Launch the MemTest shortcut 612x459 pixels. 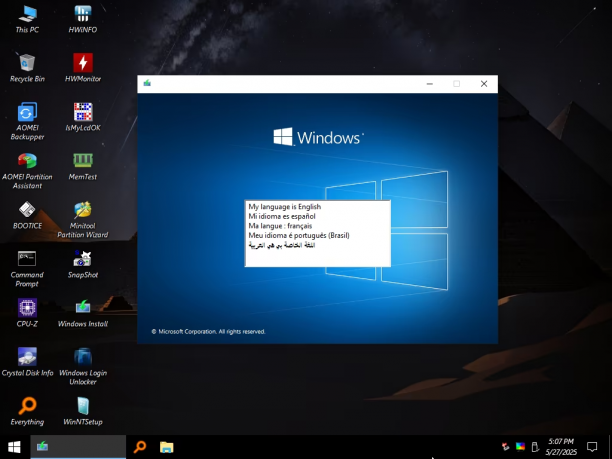[83, 166]
